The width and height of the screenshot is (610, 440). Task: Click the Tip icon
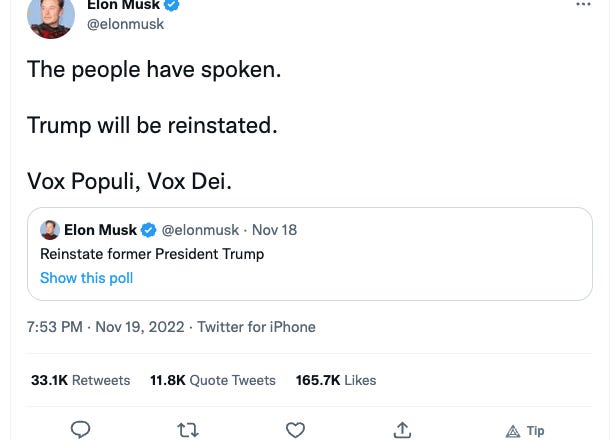coord(525,431)
